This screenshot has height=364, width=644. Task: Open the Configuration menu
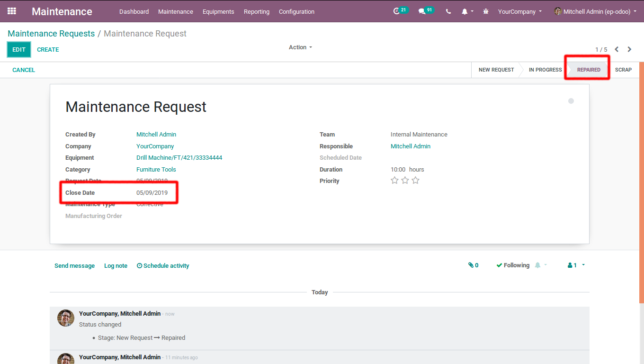click(x=296, y=11)
